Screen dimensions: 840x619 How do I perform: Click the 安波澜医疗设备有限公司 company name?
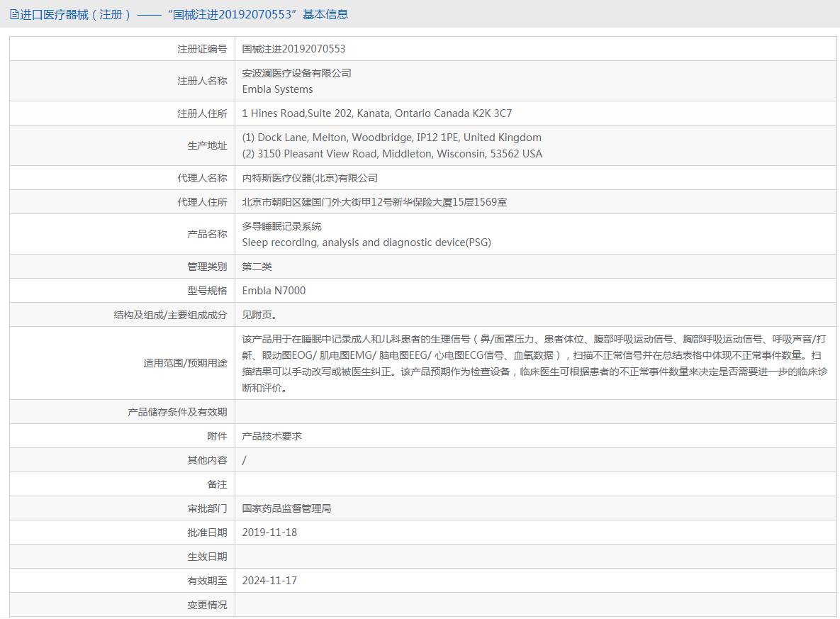point(296,73)
